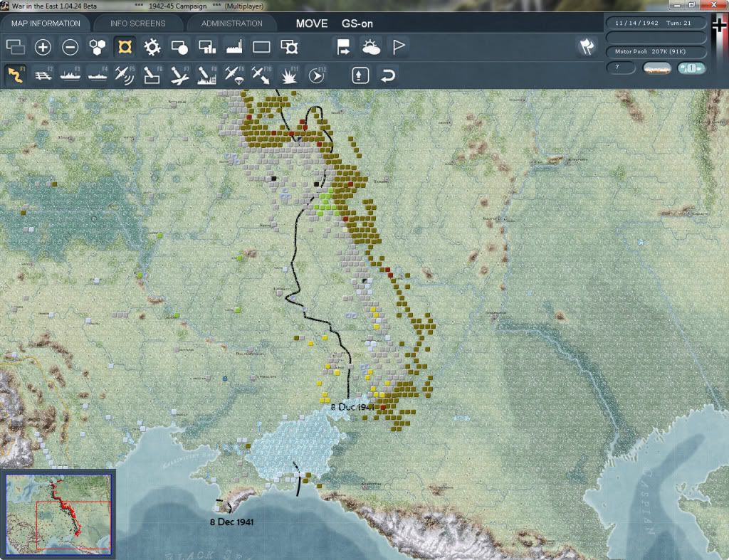Click the crossed flags icon
This screenshot has height=560, width=729.
tap(587, 46)
